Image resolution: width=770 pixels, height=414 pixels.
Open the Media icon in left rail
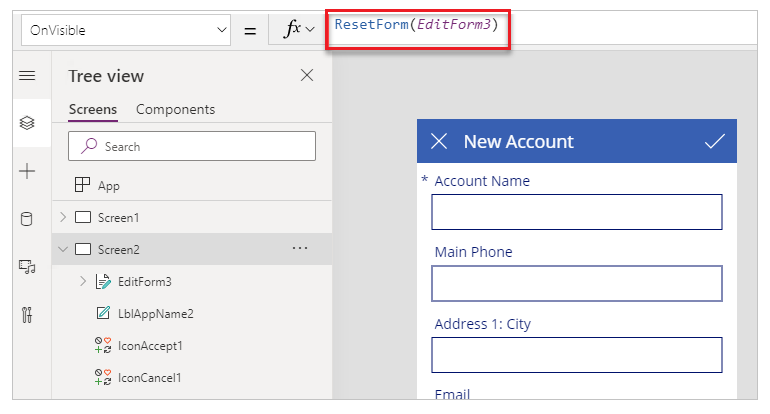point(27,267)
